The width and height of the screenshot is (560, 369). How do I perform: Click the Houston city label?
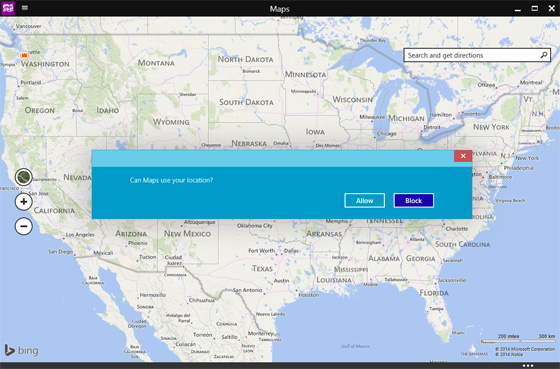point(309,295)
